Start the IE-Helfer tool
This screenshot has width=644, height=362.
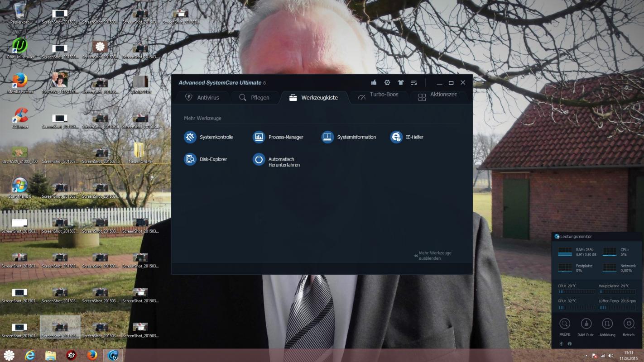click(x=407, y=137)
